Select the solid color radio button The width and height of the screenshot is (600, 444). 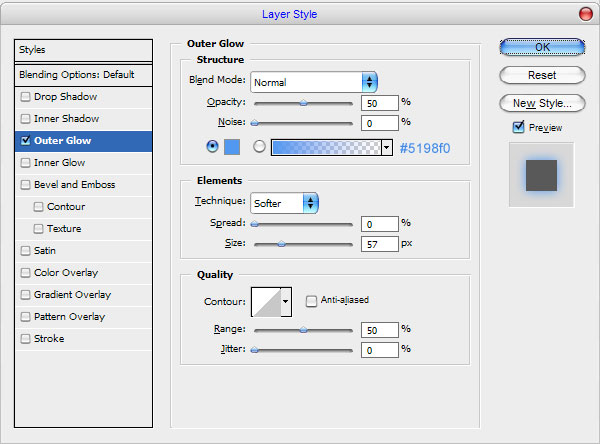point(212,147)
